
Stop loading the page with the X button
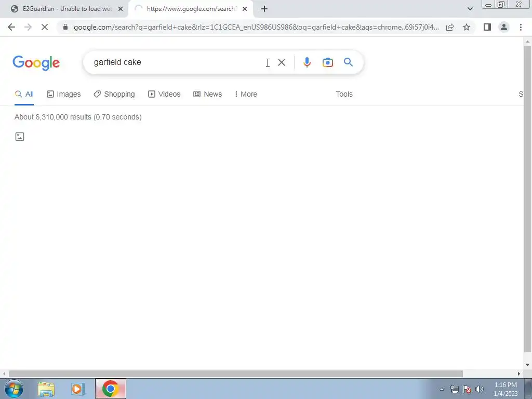[x=45, y=27]
